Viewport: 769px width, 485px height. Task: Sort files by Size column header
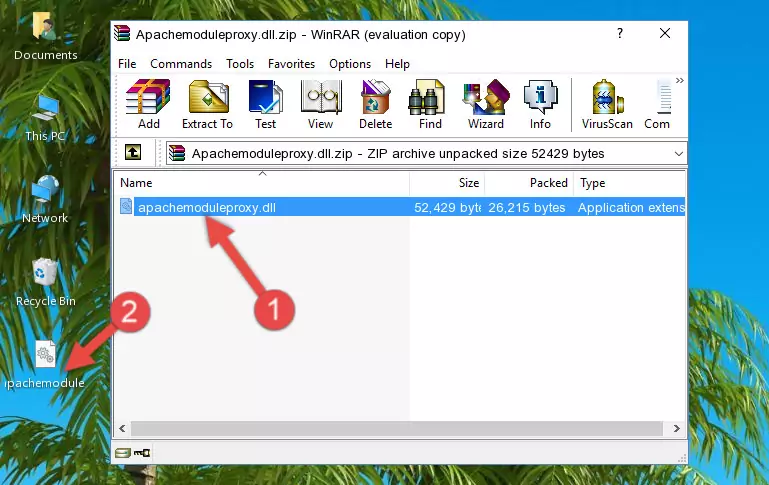pos(447,183)
